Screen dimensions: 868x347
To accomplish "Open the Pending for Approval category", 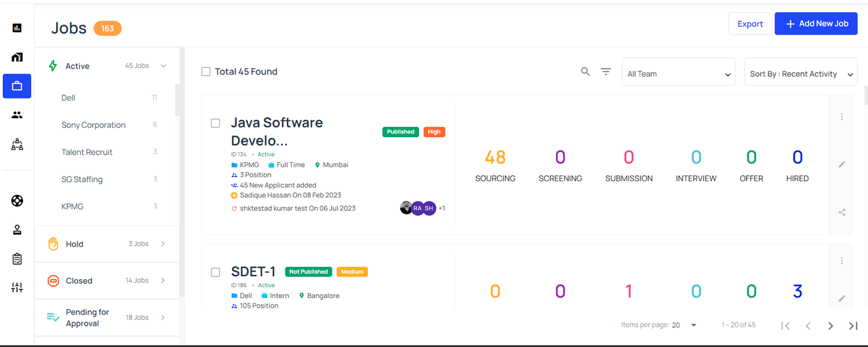I will click(x=107, y=318).
